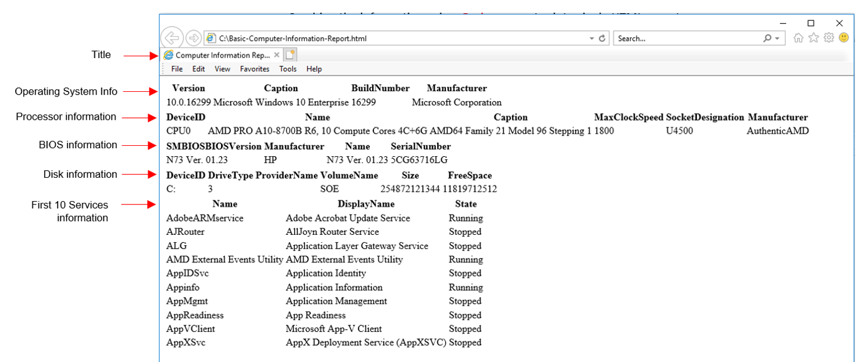Open the Favorites star icon

[813, 38]
